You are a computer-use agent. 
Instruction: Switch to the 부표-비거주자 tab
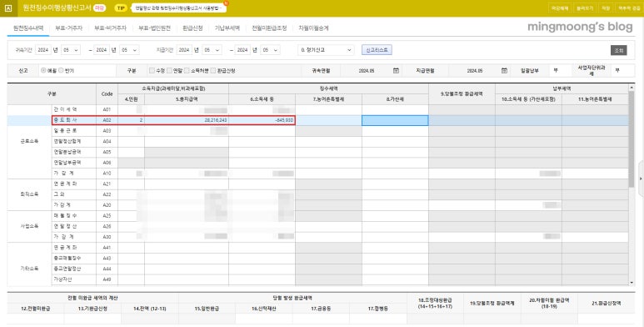pos(111,28)
